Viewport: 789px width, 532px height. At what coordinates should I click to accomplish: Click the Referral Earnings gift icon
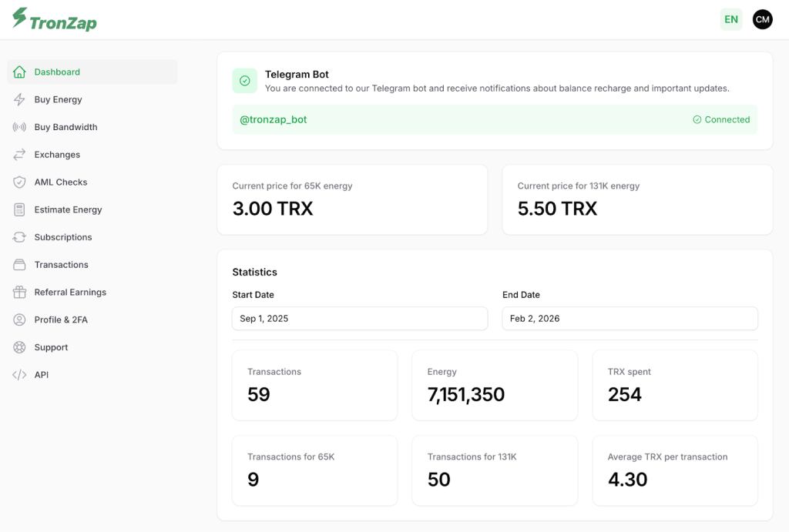tap(20, 293)
